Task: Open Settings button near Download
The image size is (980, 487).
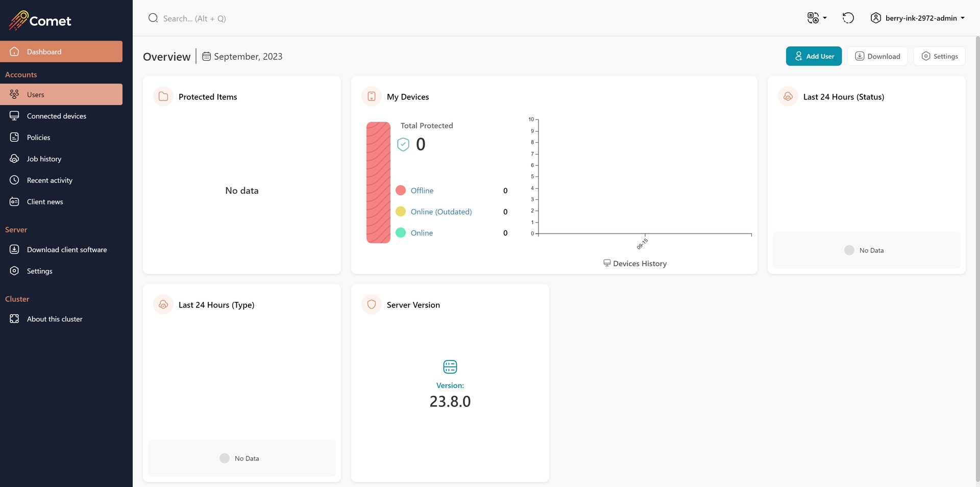Action: tap(939, 56)
